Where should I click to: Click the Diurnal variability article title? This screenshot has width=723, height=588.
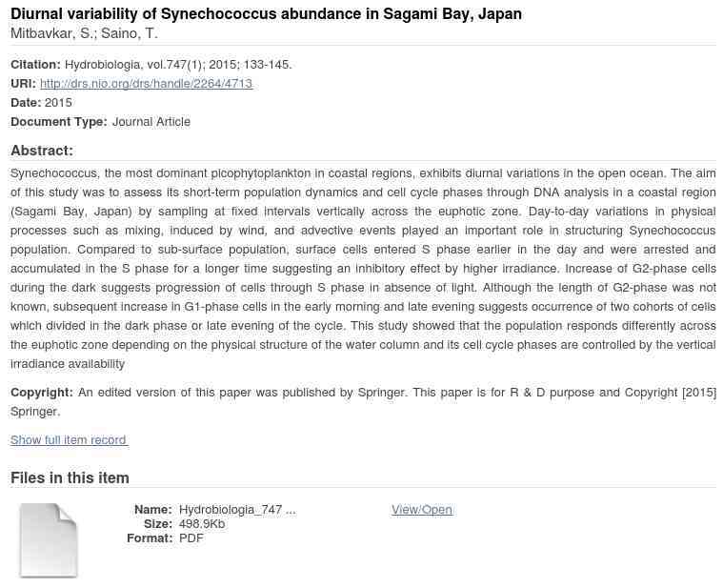click(x=266, y=14)
